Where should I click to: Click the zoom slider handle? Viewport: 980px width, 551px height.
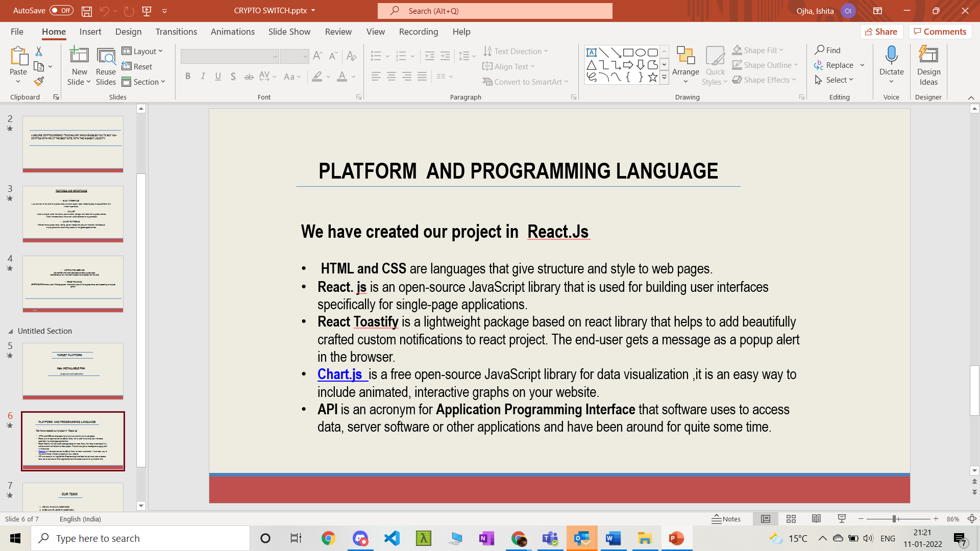[x=894, y=519]
